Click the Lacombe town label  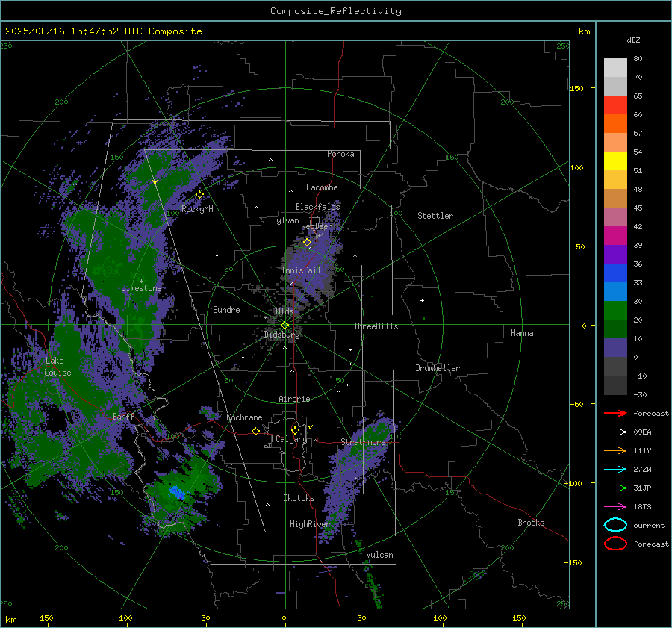322,187
